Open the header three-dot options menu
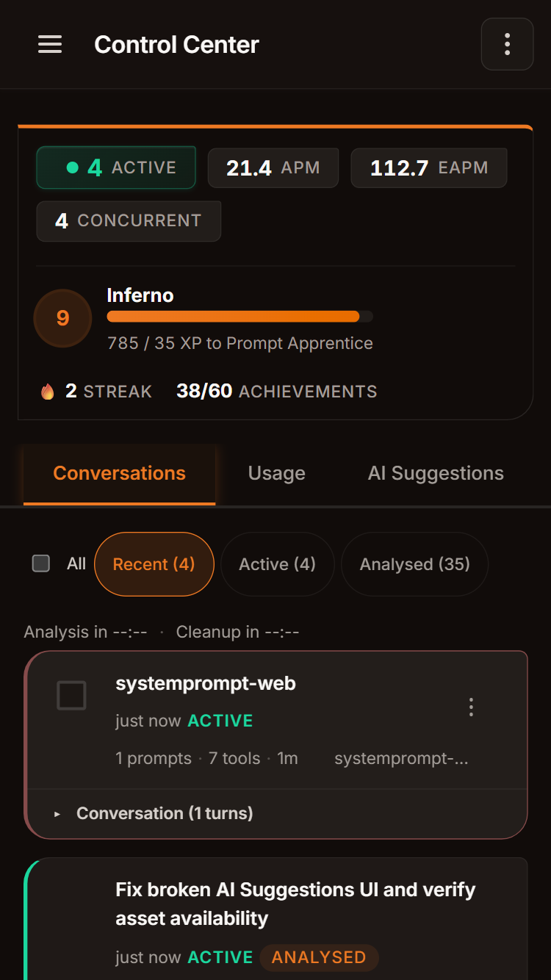Image resolution: width=551 pixels, height=980 pixels. click(507, 45)
